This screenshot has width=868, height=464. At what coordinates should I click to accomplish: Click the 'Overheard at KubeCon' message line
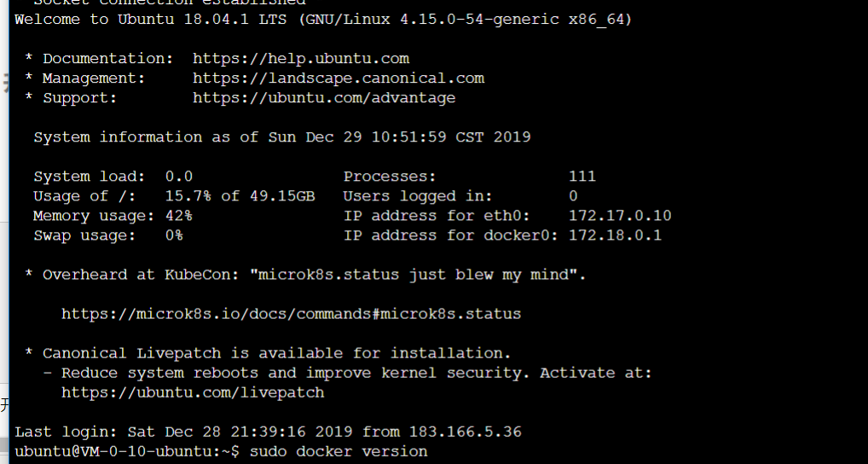pyautogui.click(x=314, y=275)
